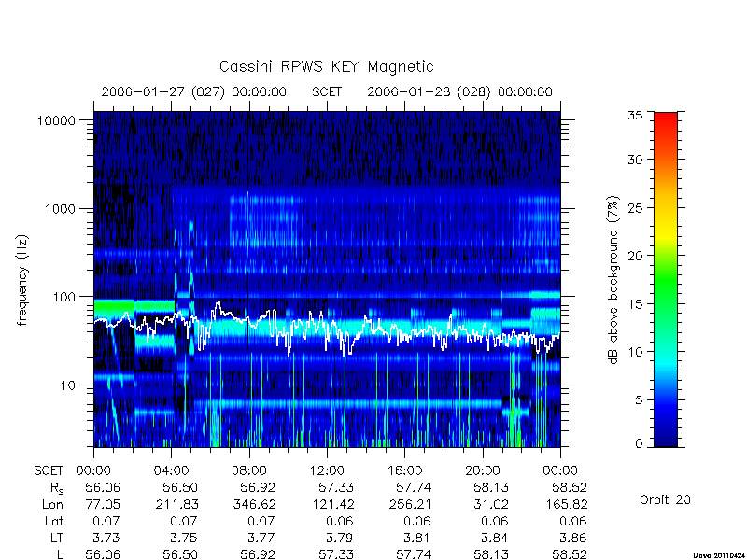Click the start date '2006-01-27 (027) 00:00:00'
The image size is (747, 560).
[x=194, y=91]
